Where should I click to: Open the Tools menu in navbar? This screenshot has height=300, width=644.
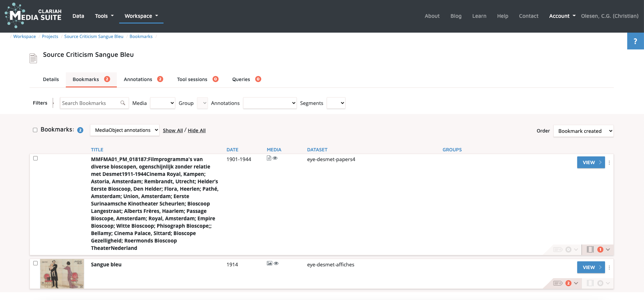tap(104, 16)
